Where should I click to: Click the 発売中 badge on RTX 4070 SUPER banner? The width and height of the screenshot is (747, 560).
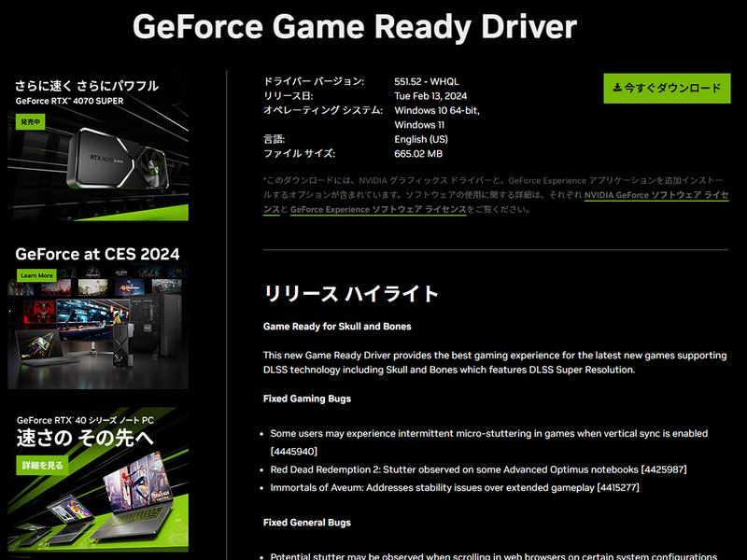pyautogui.click(x=31, y=122)
